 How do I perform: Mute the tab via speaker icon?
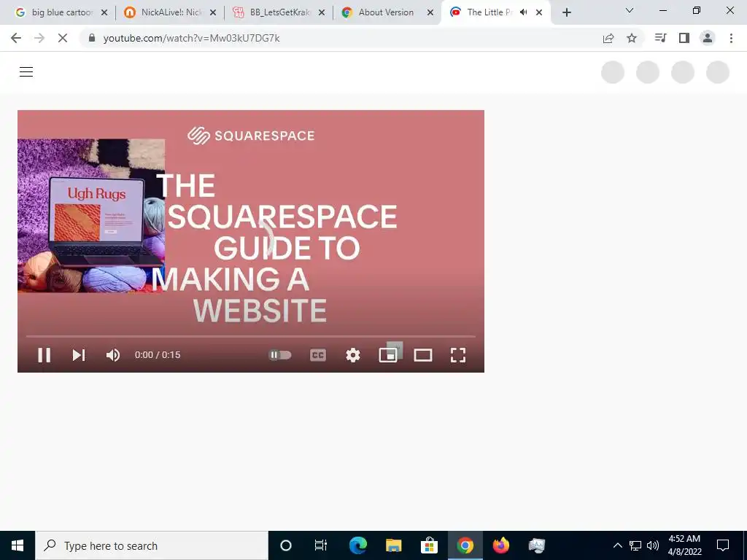(523, 12)
